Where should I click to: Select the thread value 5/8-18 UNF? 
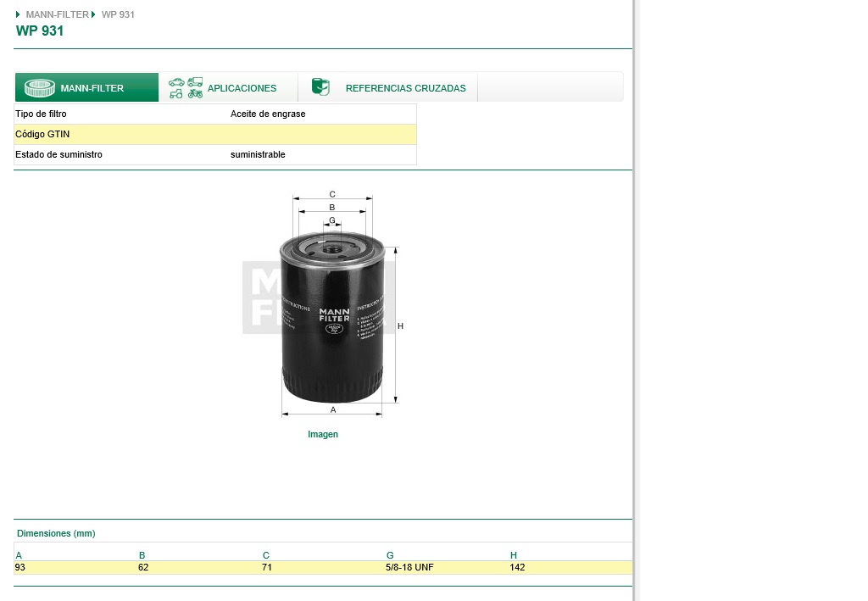pyautogui.click(x=409, y=567)
